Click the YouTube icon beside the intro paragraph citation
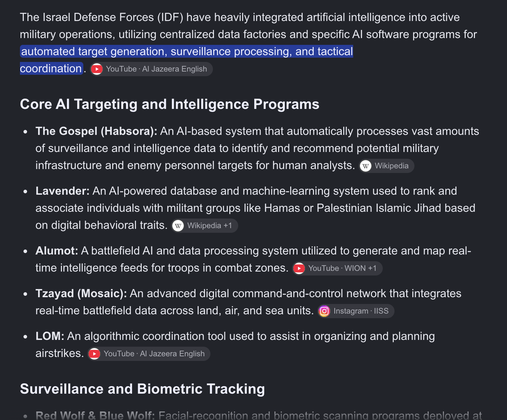Screen dimensions: 507x420 97,69
